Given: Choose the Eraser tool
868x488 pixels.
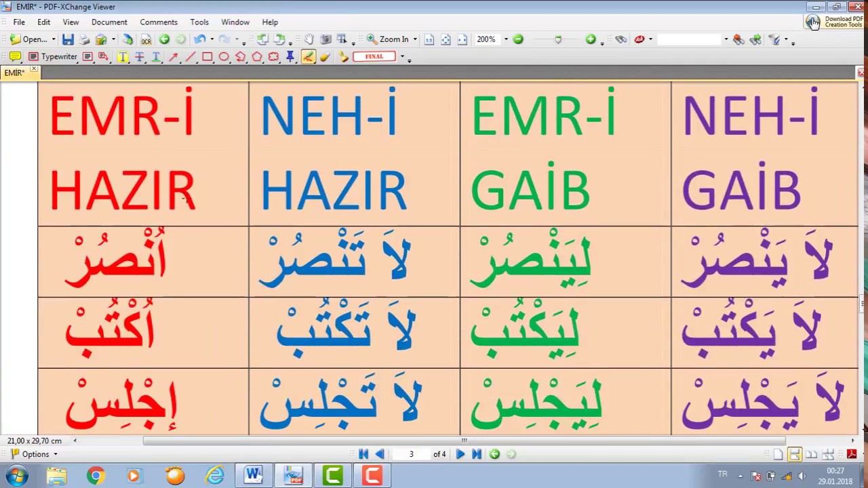Looking at the screenshot, I should point(324,57).
